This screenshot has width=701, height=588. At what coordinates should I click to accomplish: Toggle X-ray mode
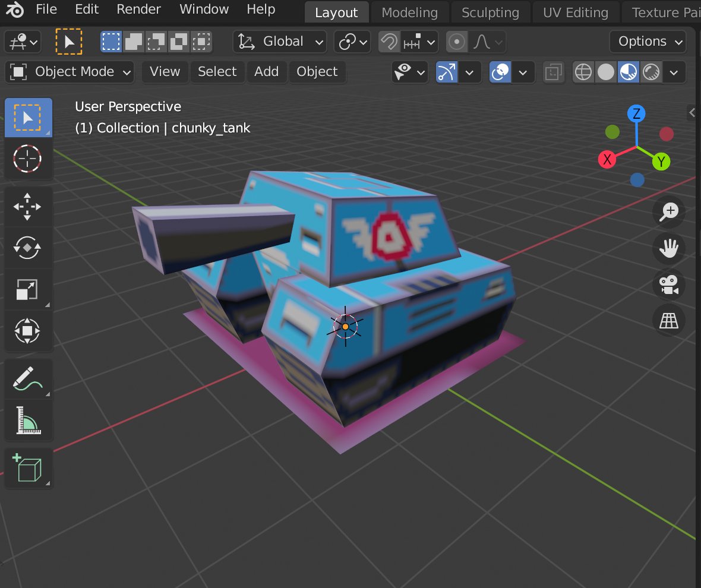click(x=553, y=72)
